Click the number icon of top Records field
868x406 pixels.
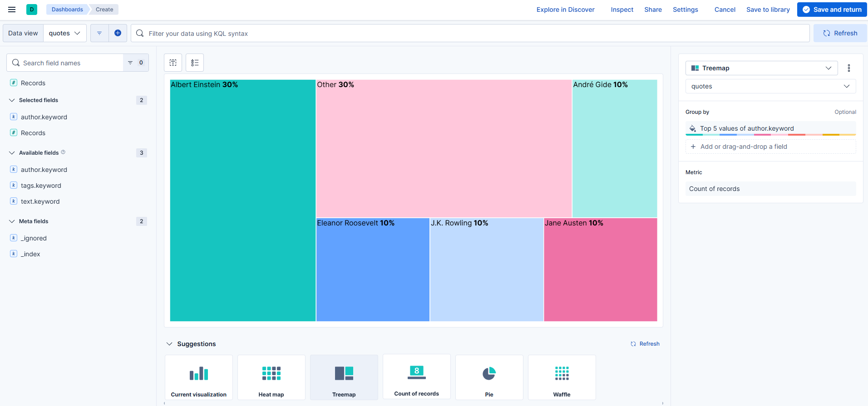(x=14, y=83)
